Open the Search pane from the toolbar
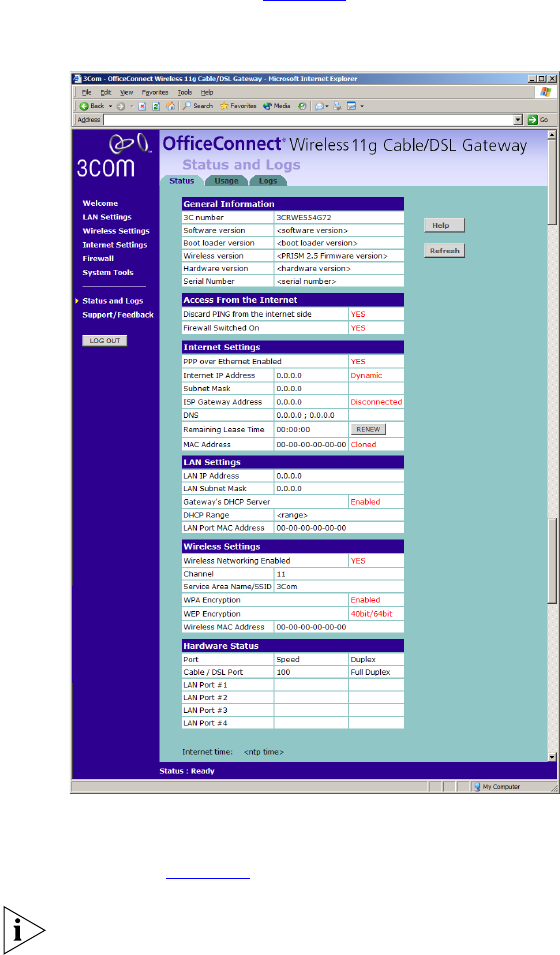The height and width of the screenshot is (955, 560). 197,106
